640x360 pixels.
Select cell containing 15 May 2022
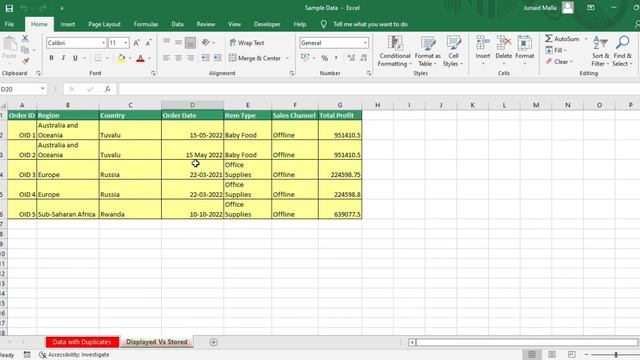click(x=192, y=150)
